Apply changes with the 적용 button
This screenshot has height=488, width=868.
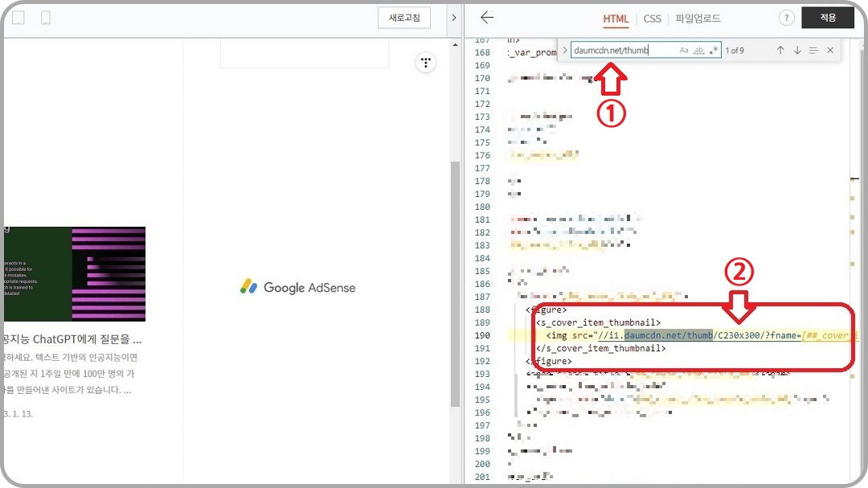[x=828, y=17]
